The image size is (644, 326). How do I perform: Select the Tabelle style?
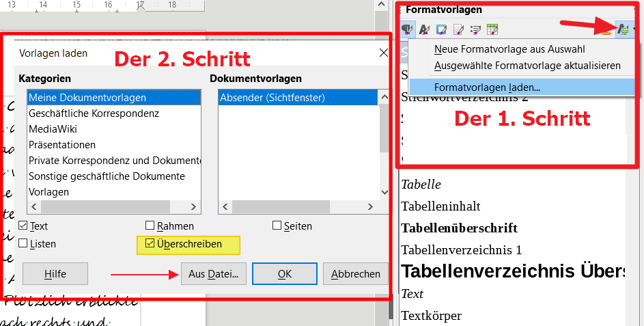pyautogui.click(x=421, y=185)
